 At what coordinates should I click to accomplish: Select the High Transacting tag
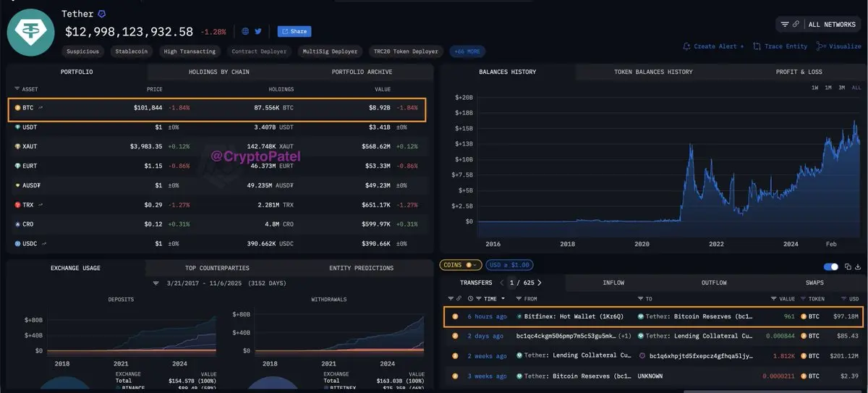pyautogui.click(x=190, y=51)
